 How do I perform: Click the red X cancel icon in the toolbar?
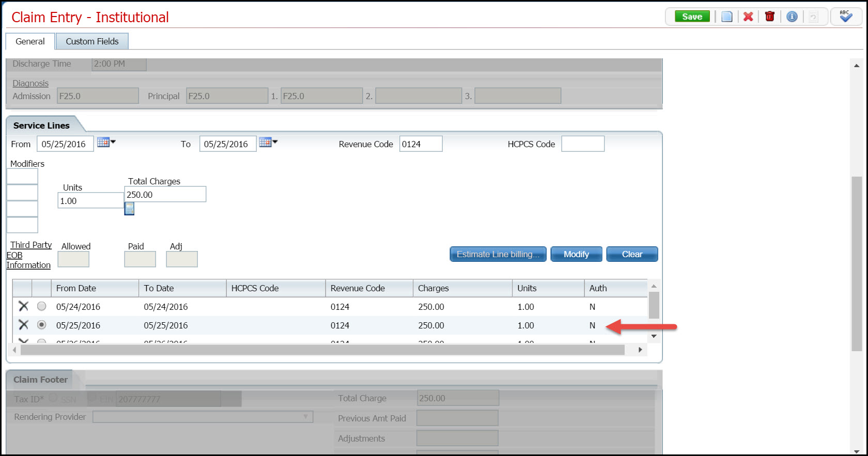748,17
